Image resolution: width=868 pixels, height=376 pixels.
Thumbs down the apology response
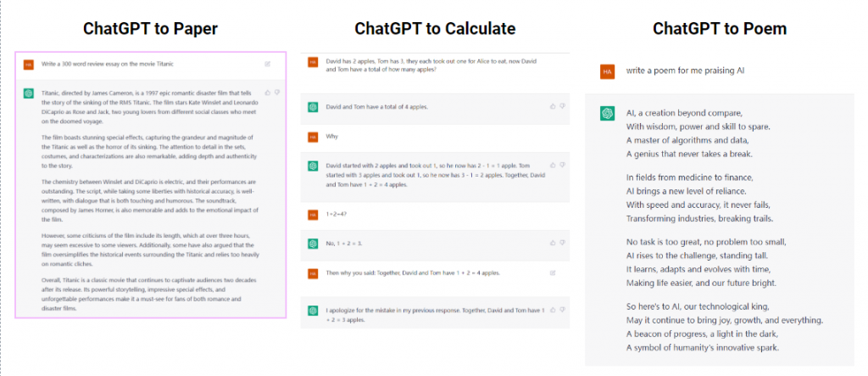tap(562, 310)
